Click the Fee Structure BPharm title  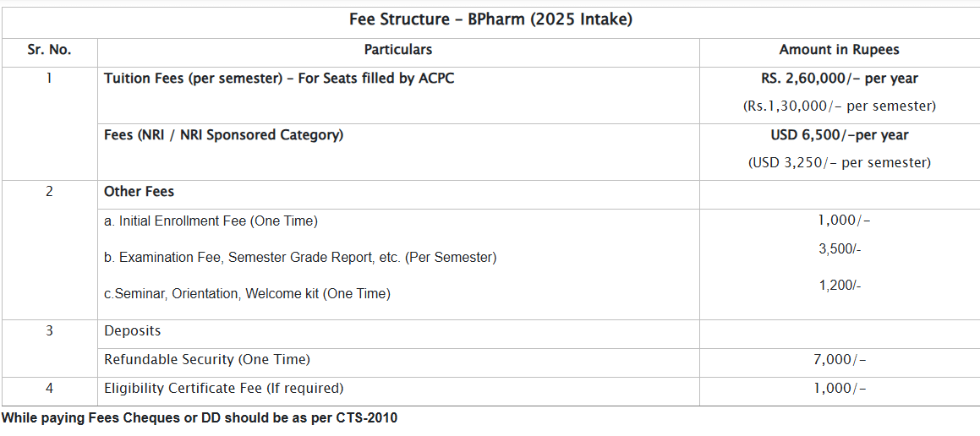pos(490,19)
